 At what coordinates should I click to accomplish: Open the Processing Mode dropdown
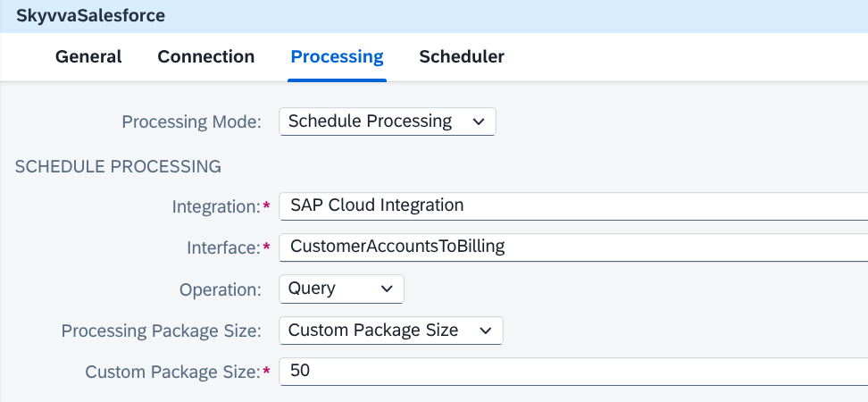point(388,121)
